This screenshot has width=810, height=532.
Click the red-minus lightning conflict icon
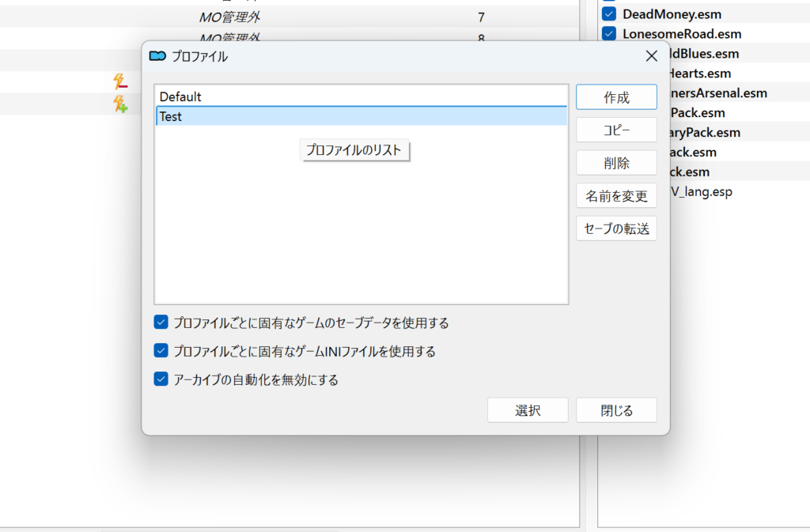(120, 81)
